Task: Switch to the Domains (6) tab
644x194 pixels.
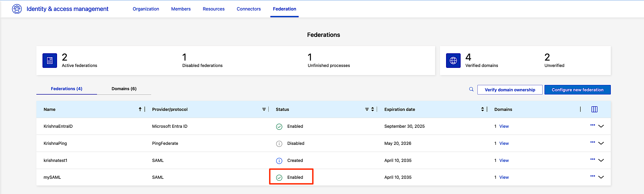Action: click(x=124, y=89)
